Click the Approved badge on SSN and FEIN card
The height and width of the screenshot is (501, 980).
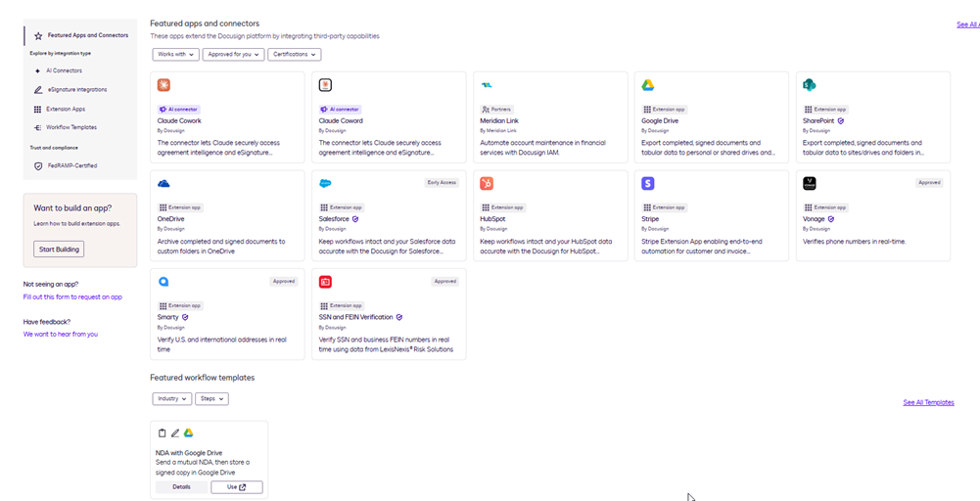point(445,281)
